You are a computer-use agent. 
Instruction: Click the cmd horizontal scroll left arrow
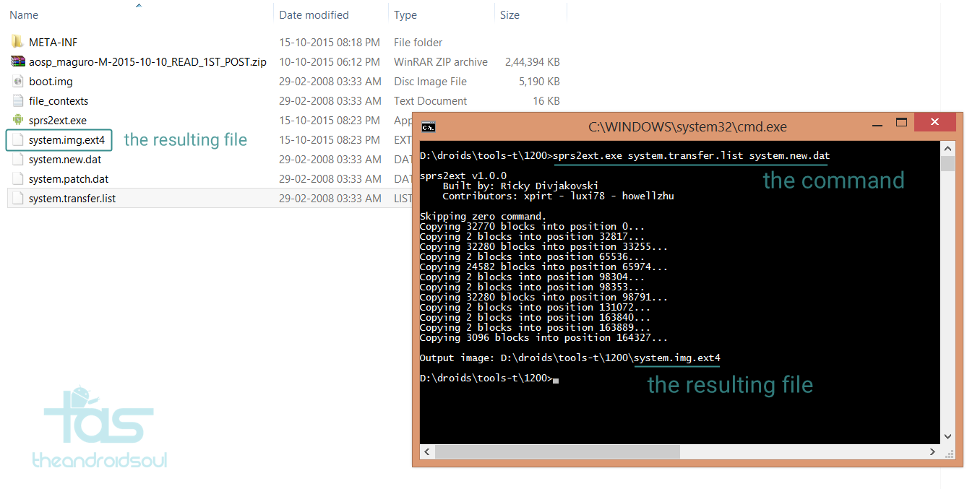click(426, 451)
